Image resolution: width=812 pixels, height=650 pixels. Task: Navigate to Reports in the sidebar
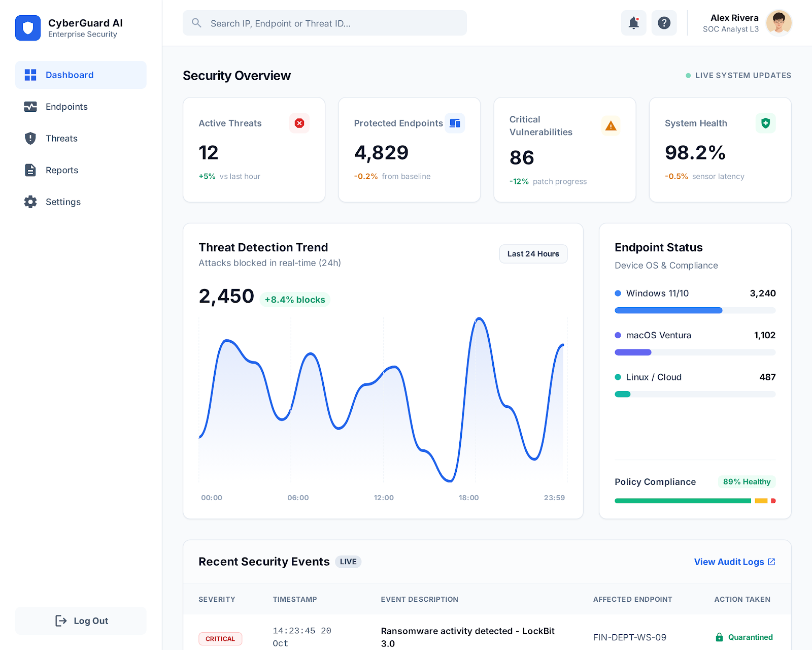61,170
